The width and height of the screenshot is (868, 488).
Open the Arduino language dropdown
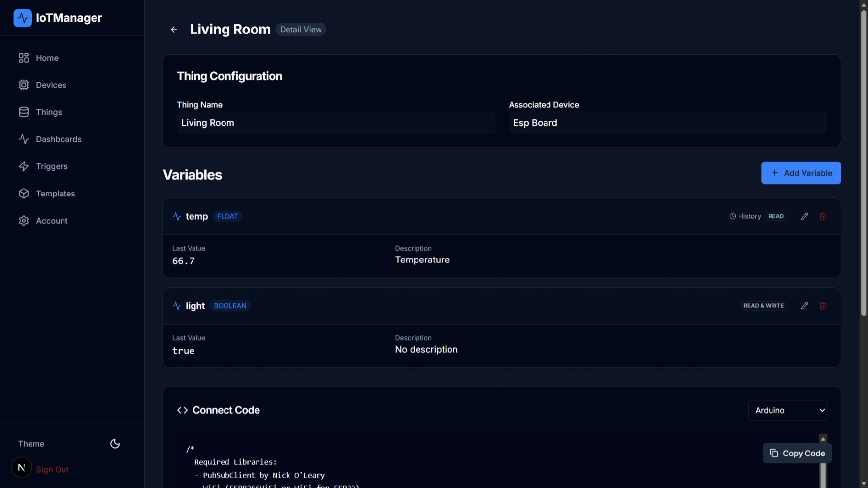pyautogui.click(x=787, y=410)
